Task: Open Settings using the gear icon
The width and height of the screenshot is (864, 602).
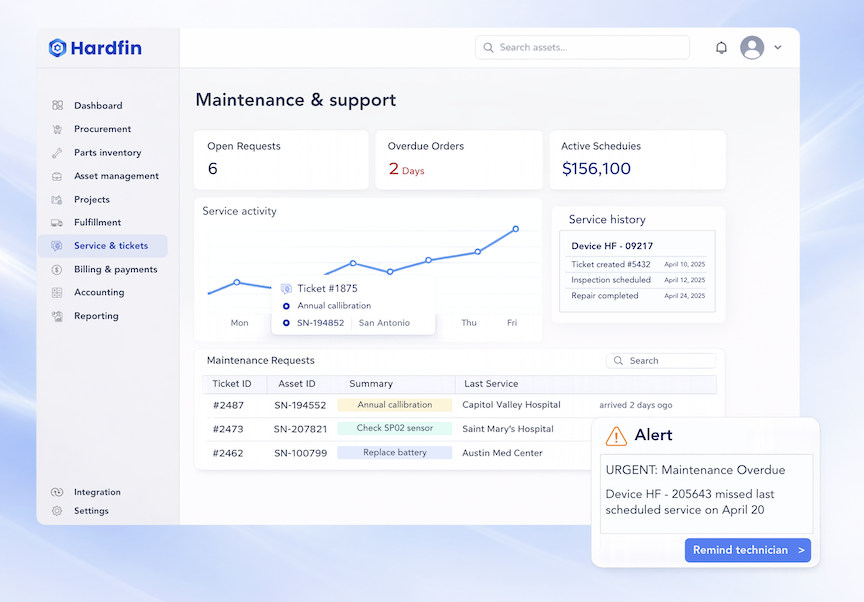Action: 57,510
